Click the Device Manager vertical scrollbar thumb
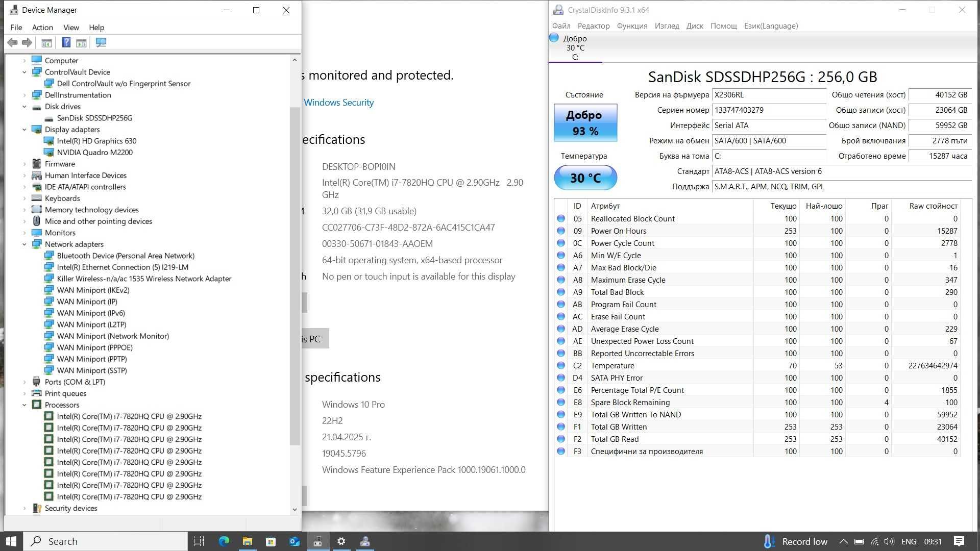This screenshot has height=551, width=980. coord(295,275)
